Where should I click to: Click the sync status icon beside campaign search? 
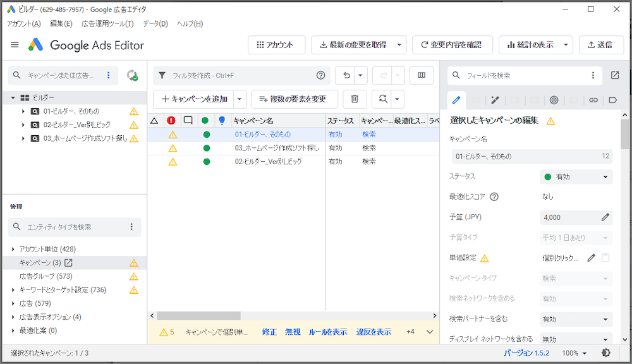(x=132, y=75)
